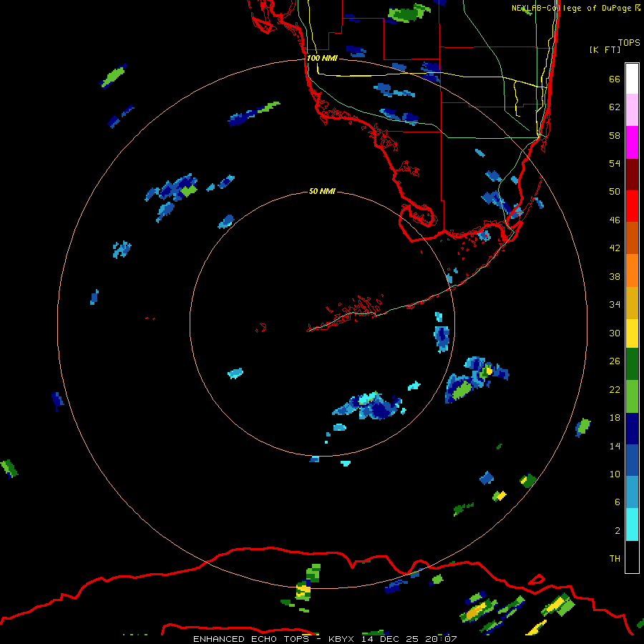Click the medium blue 14 legend swatch
Viewport: 644px width, 644px height.
click(x=632, y=461)
